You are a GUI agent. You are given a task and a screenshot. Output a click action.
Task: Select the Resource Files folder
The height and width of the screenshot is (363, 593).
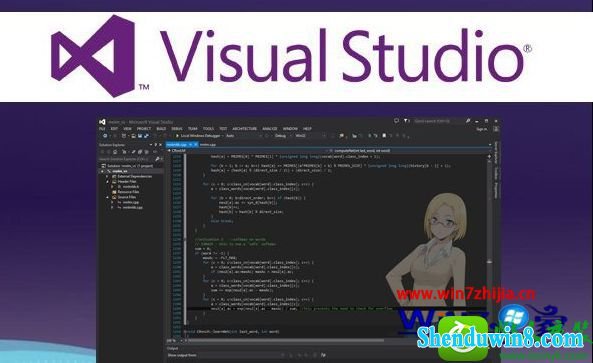pos(125,192)
